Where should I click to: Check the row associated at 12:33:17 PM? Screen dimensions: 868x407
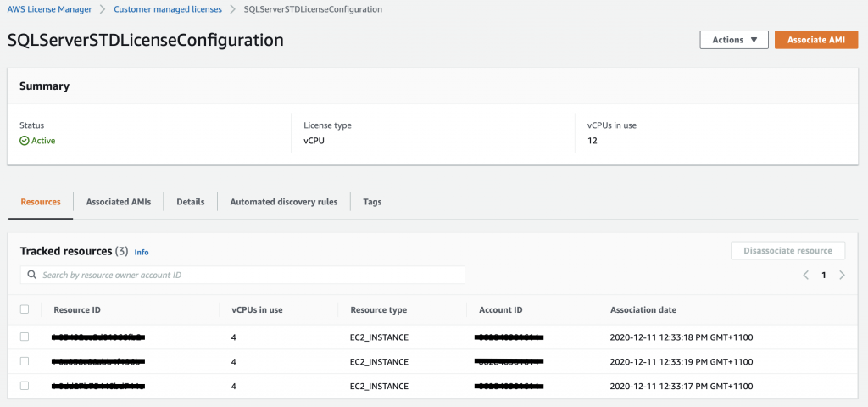click(25, 386)
